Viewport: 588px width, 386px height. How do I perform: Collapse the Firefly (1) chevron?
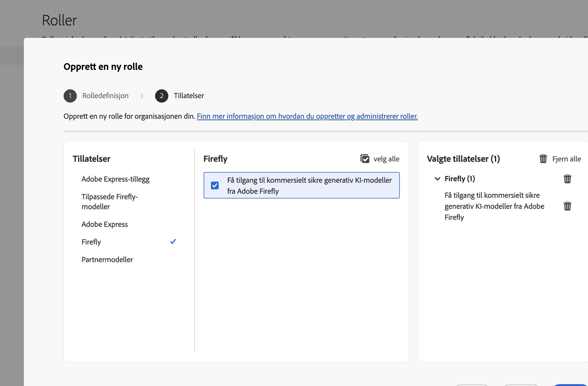click(x=437, y=179)
